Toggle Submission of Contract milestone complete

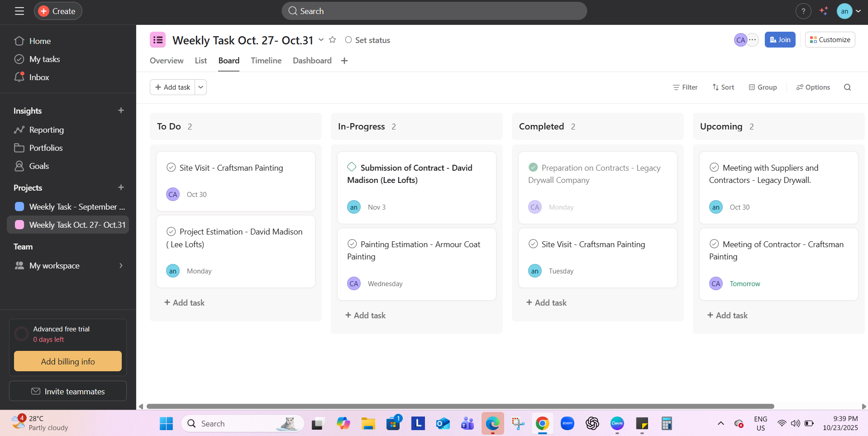click(x=352, y=167)
